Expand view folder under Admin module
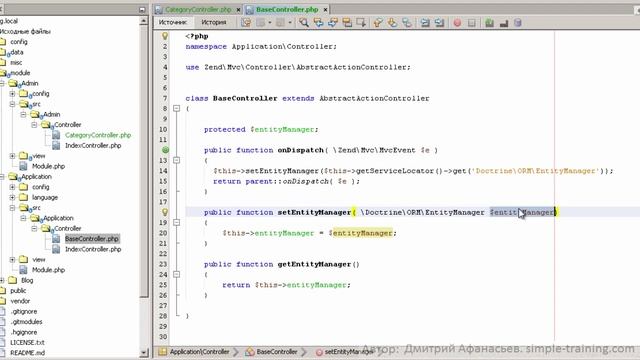This screenshot has height=360, width=640. point(12,156)
